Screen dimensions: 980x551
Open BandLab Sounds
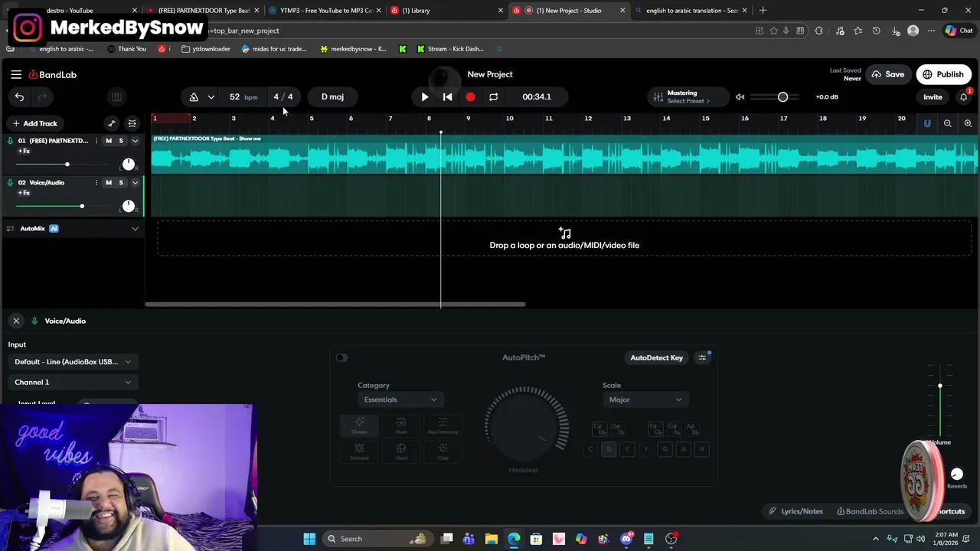click(870, 511)
